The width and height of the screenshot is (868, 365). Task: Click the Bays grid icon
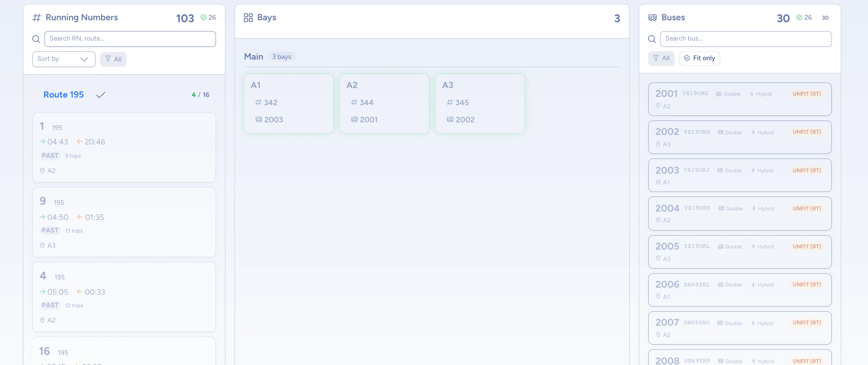[x=248, y=17]
